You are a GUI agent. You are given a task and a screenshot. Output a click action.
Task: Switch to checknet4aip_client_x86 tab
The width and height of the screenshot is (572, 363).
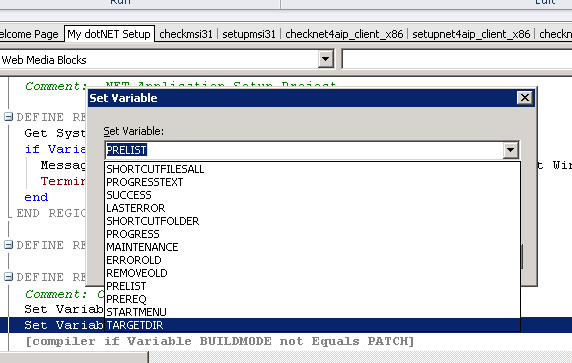344,34
